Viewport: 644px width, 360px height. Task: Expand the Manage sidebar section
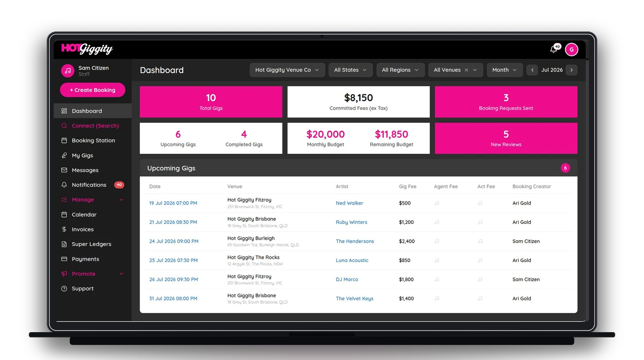click(x=93, y=200)
